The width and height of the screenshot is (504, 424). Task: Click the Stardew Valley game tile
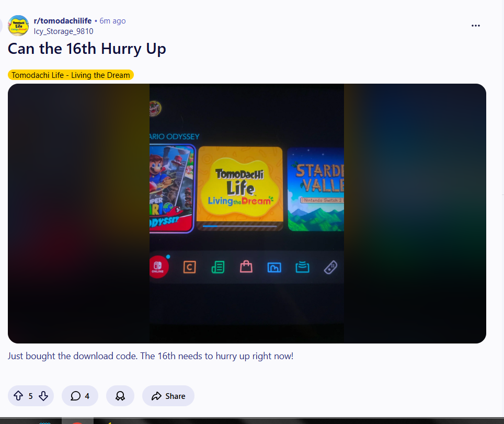(316, 189)
